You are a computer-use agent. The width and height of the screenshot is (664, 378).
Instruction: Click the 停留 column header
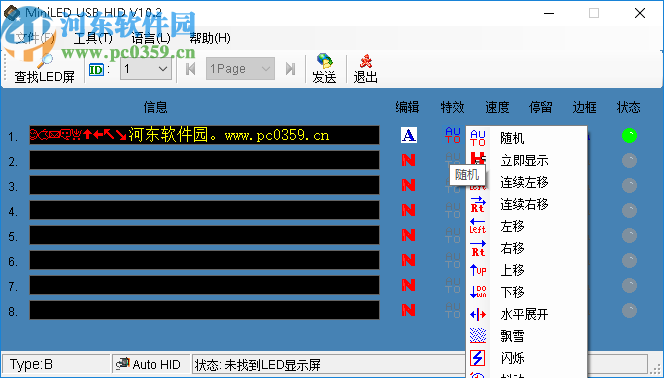pyautogui.click(x=541, y=107)
